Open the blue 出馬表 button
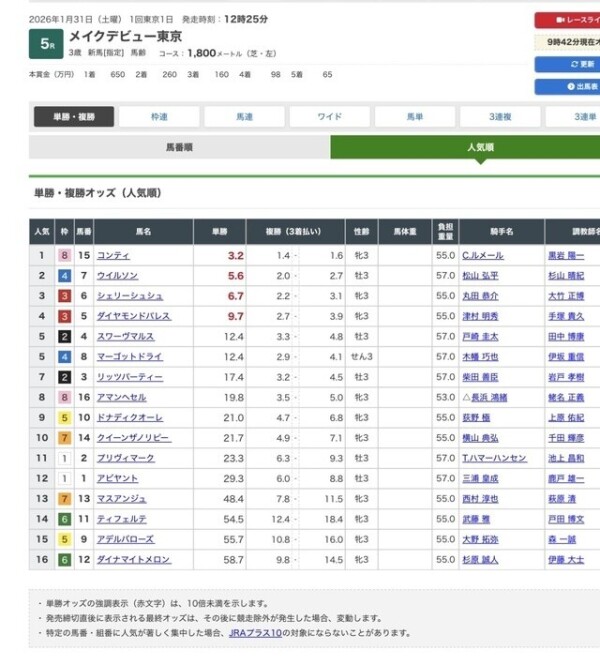Viewport: 600px width, 665px height. click(x=568, y=87)
